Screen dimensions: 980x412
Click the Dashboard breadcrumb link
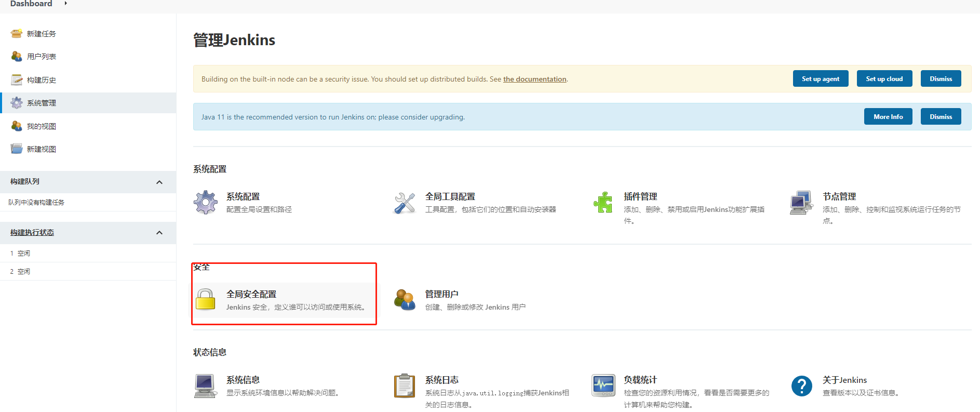(31, 3)
